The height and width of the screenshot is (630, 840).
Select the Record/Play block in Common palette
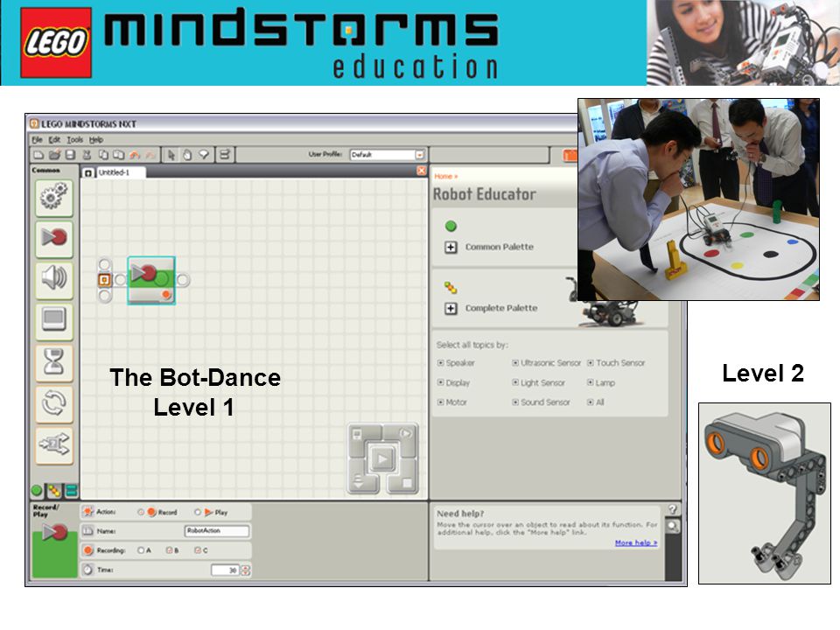pyautogui.click(x=54, y=239)
